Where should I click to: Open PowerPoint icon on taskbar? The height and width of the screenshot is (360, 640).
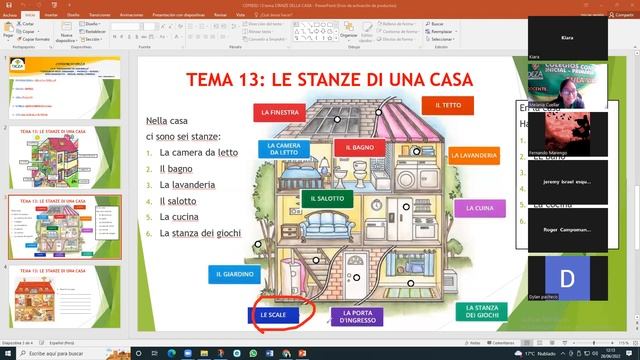pos(302,353)
